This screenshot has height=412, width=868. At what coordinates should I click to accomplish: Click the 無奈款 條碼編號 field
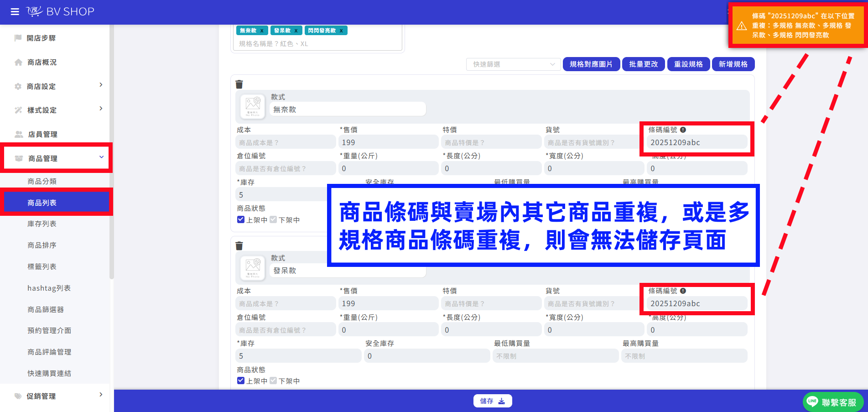(696, 142)
